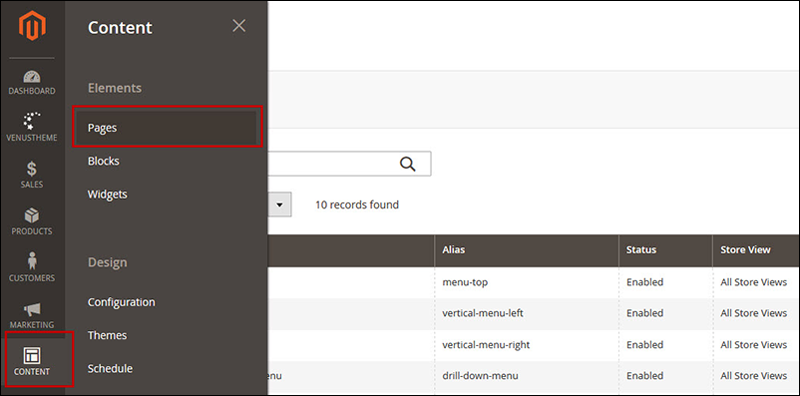Viewport: 800px width, 396px height.
Task: Expand the dropdown beside records found
Action: 279,205
